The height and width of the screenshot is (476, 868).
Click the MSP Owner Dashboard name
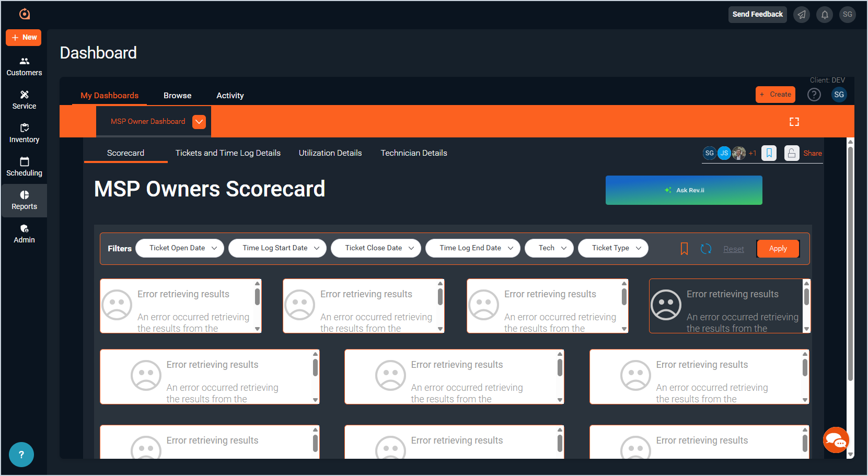(148, 122)
